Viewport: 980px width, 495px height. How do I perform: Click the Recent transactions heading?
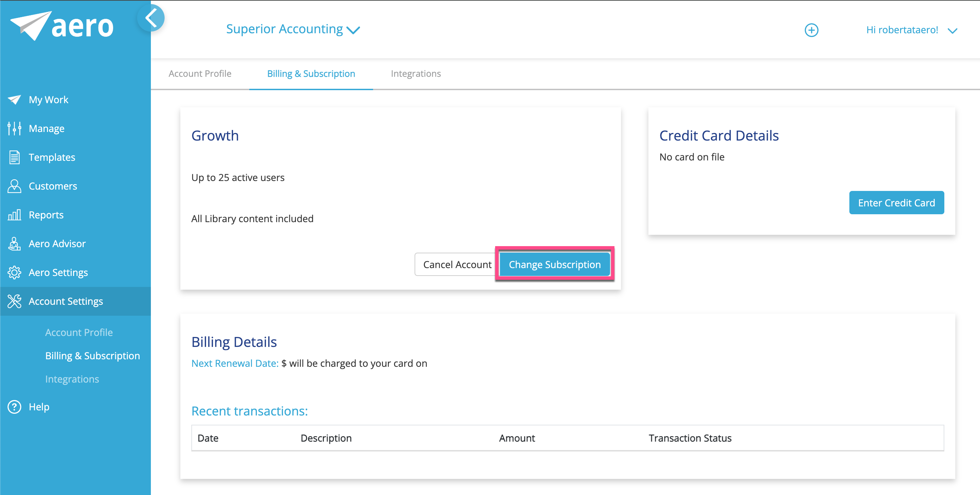(250, 411)
